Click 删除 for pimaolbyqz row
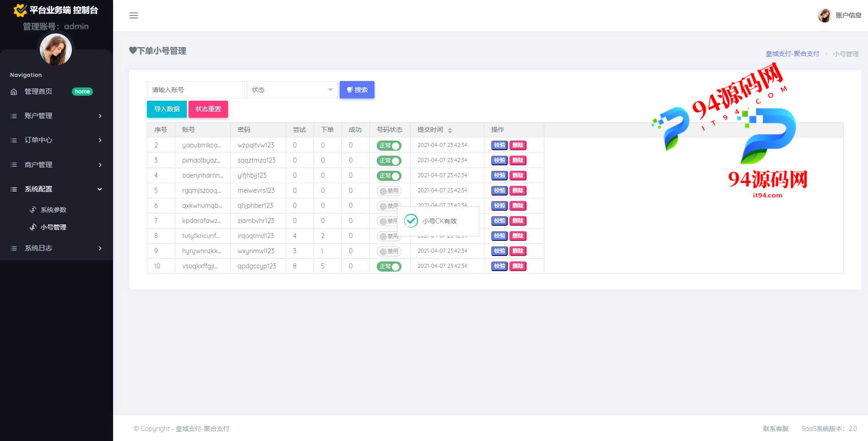The width and height of the screenshot is (868, 441). point(518,160)
